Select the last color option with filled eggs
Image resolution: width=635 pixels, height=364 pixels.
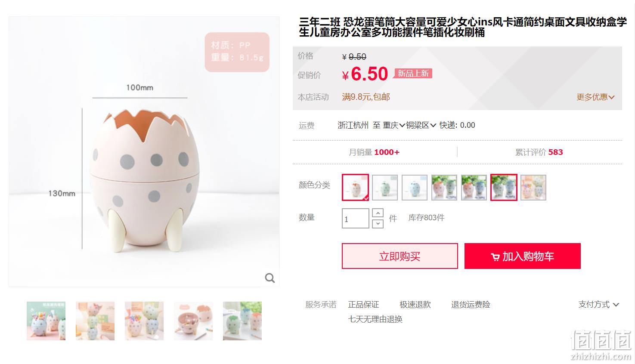tap(533, 187)
